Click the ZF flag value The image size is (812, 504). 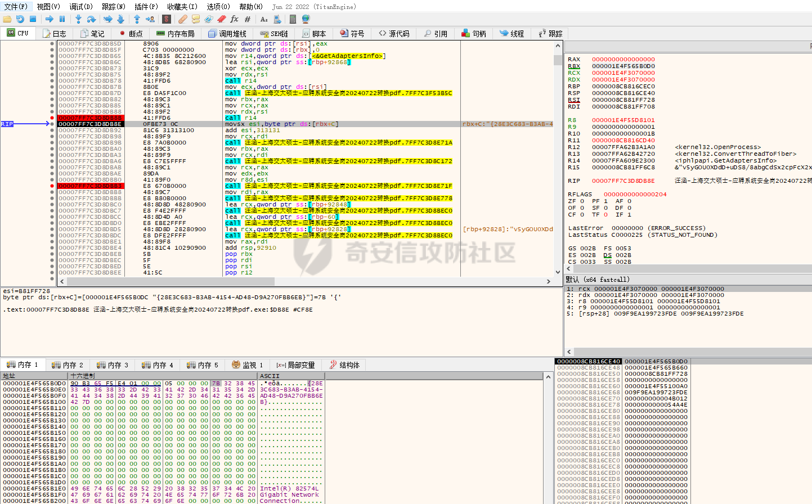coord(582,201)
